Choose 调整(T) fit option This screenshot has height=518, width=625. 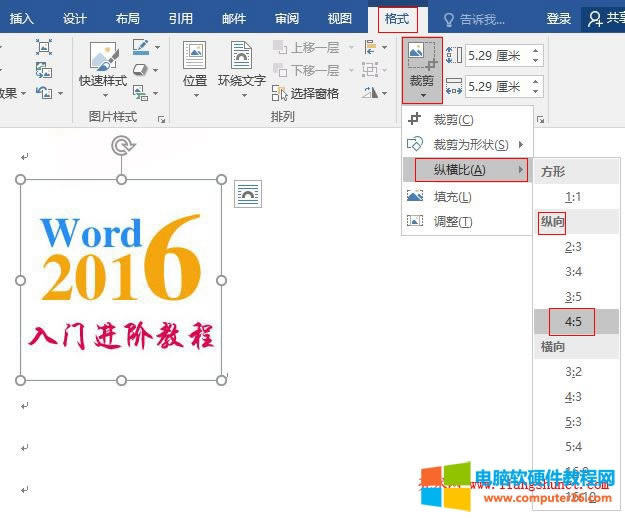(467, 221)
